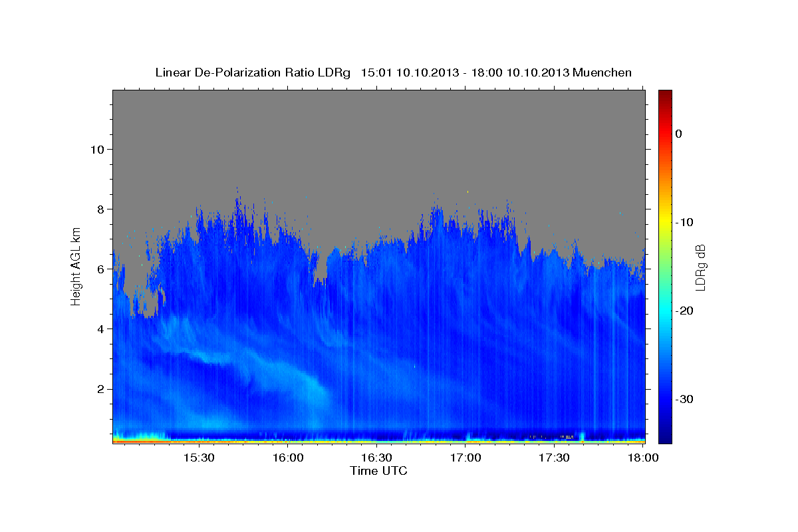Image resolution: width=798 pixels, height=532 pixels.
Task: Click the 'Muenchen' location label in title
Action: point(602,72)
